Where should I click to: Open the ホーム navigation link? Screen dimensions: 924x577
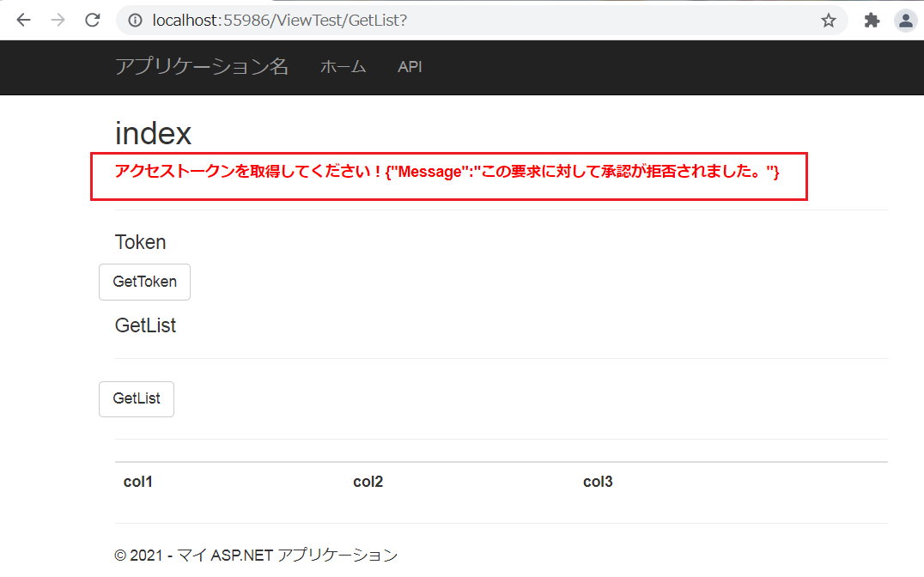[x=343, y=67]
